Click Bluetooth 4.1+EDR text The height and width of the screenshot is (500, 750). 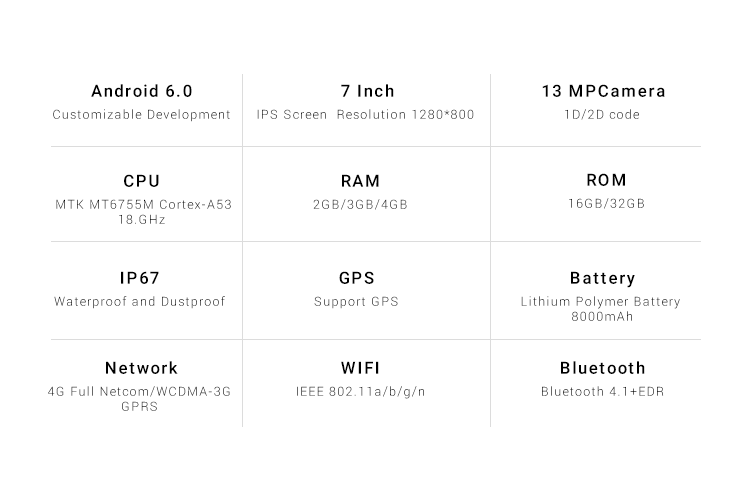tap(603, 392)
